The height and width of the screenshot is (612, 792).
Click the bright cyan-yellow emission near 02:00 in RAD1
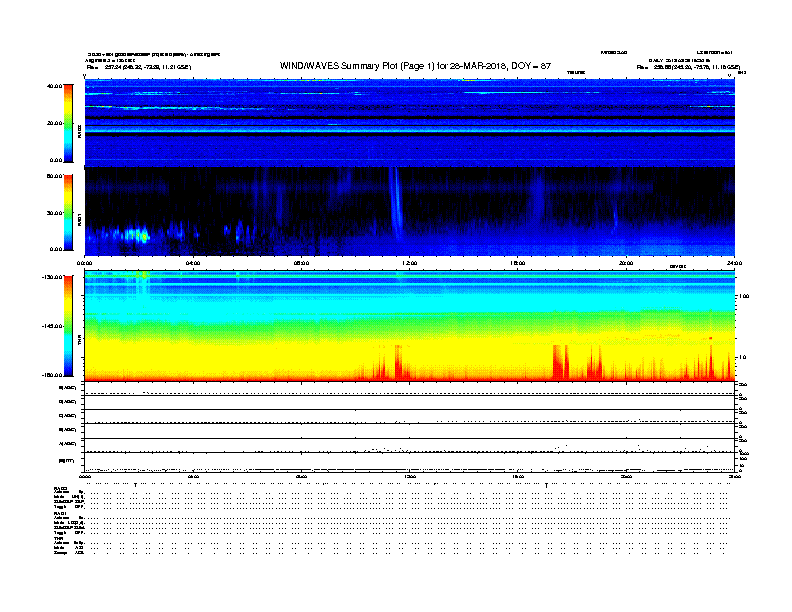135,235
